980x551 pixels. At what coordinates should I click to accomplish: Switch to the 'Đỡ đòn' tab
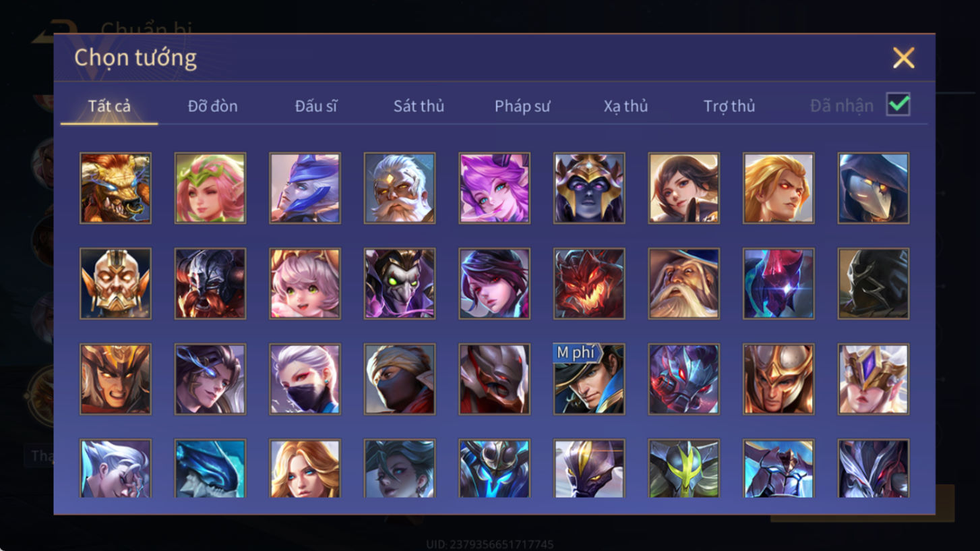point(212,106)
